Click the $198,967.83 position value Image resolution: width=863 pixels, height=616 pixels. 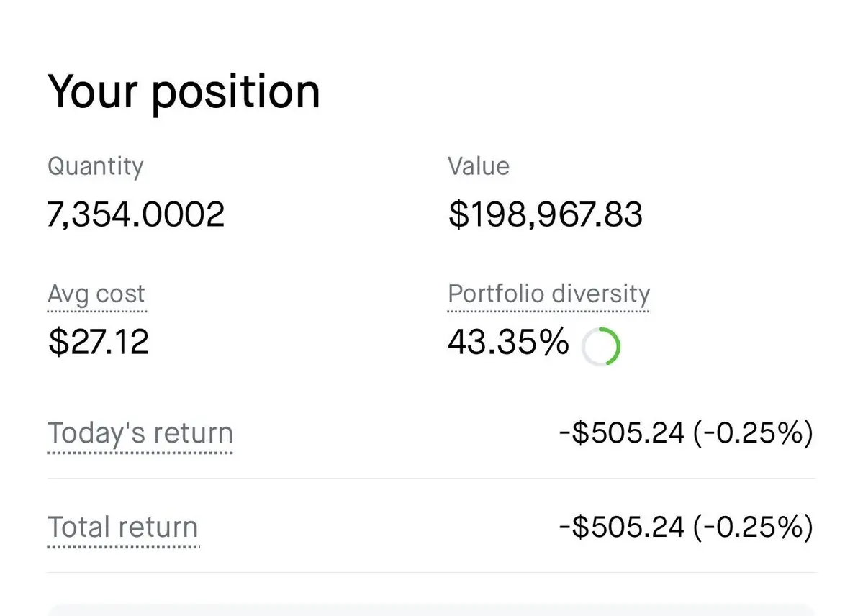pyautogui.click(x=545, y=214)
